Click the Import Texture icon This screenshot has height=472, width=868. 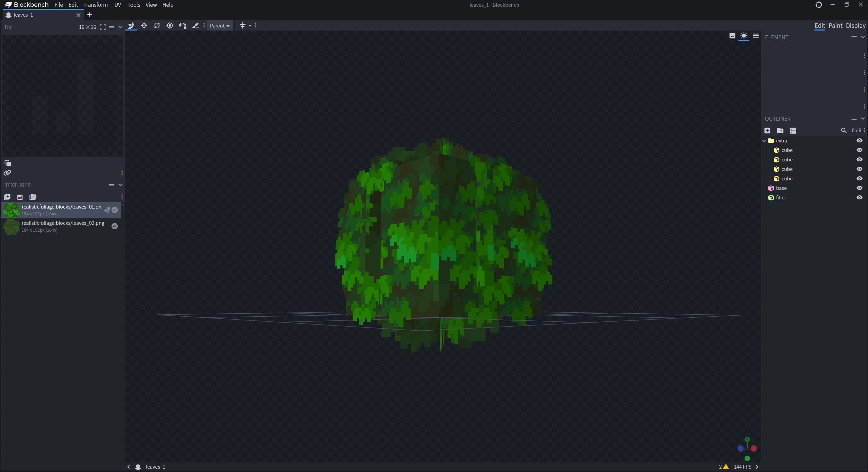7,197
